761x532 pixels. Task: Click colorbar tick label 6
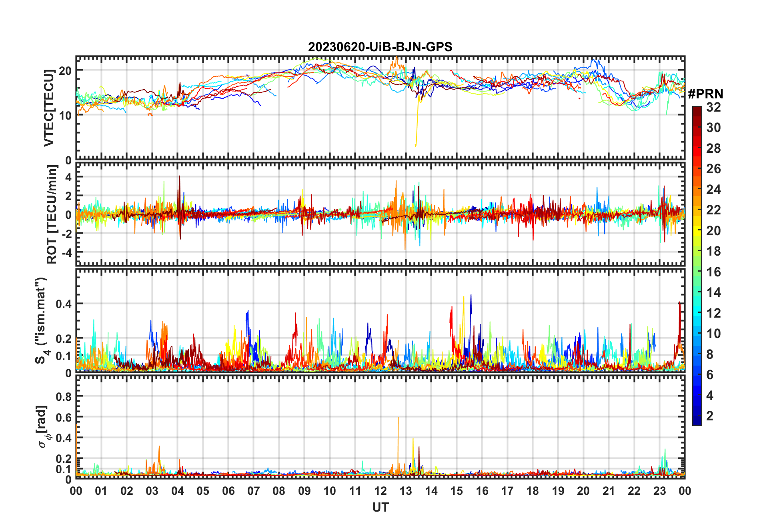pyautogui.click(x=710, y=375)
